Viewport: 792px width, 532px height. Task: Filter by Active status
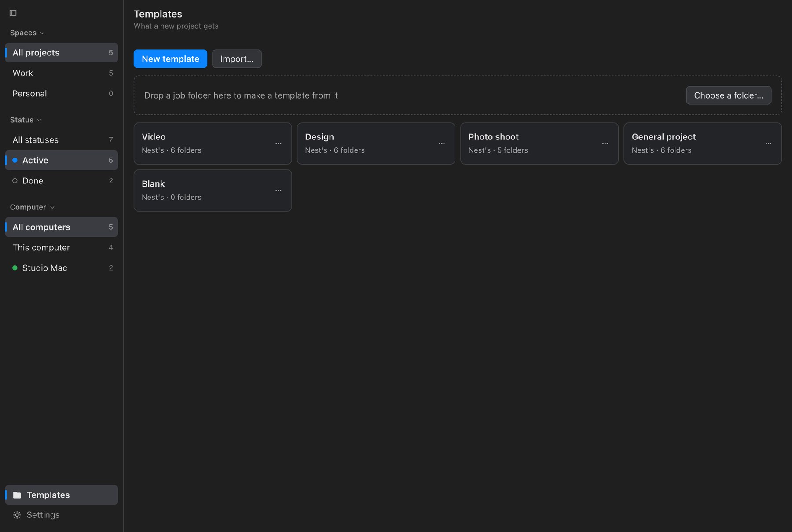click(x=62, y=160)
